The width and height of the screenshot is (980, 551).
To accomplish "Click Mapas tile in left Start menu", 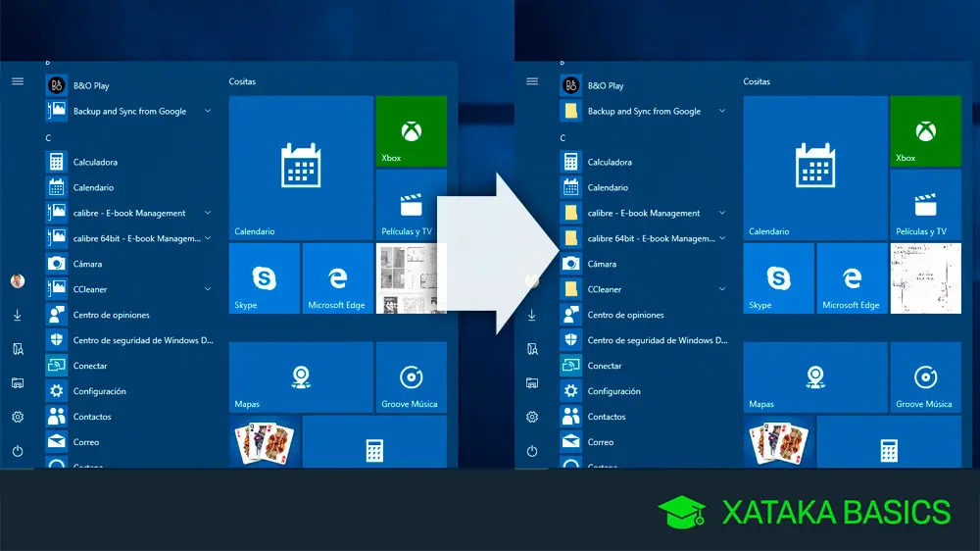I will coord(301,377).
